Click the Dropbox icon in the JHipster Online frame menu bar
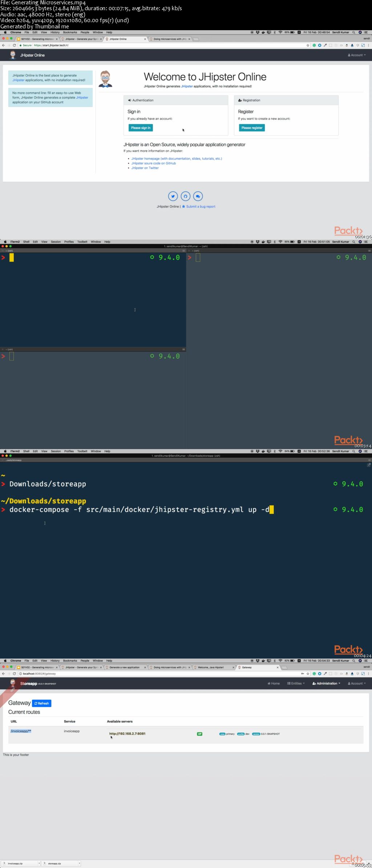 [x=258, y=32]
